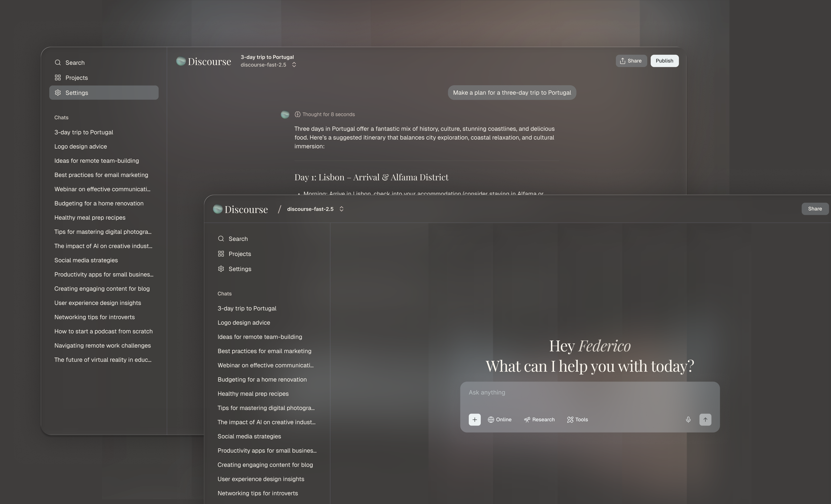Viewport: 831px width, 504px height.
Task: Click the Settings gear icon in front sidebar
Action: coord(221,269)
